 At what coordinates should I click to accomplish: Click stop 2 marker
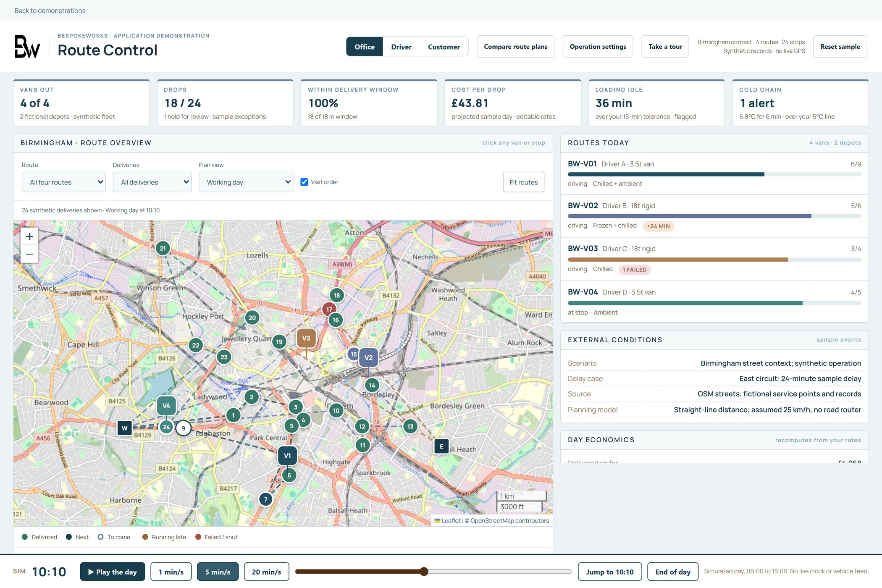coord(252,397)
